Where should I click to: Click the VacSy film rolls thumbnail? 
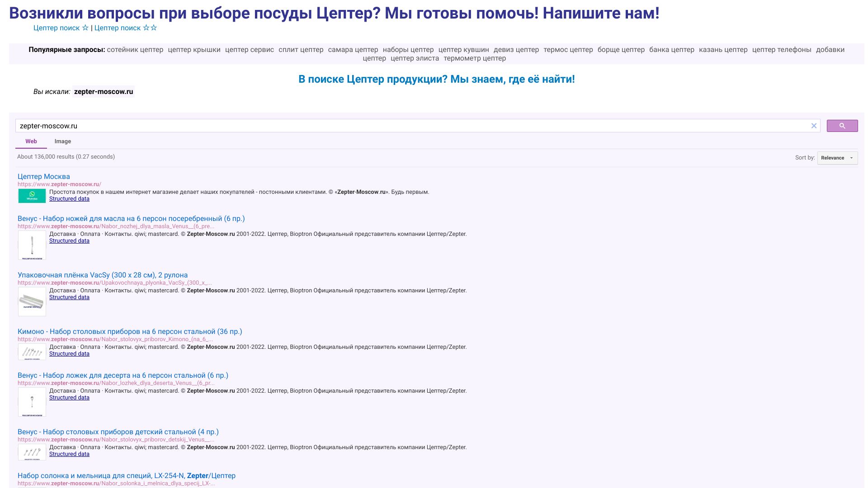point(32,302)
